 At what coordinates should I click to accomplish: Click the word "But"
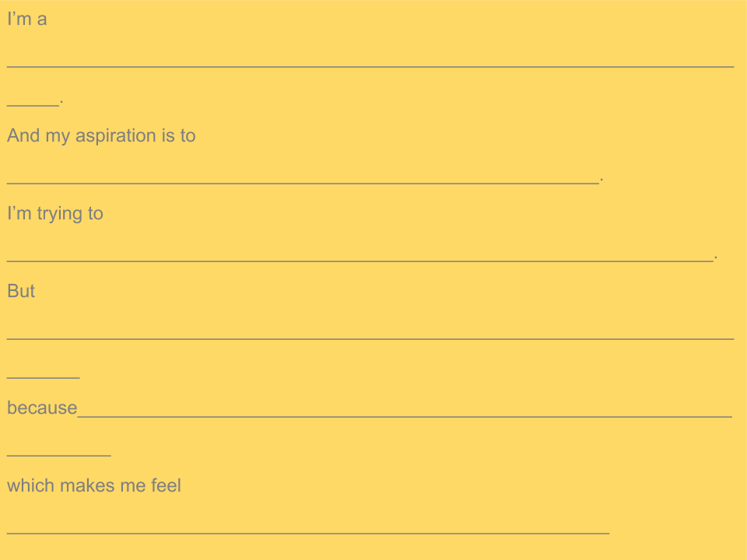tap(21, 291)
